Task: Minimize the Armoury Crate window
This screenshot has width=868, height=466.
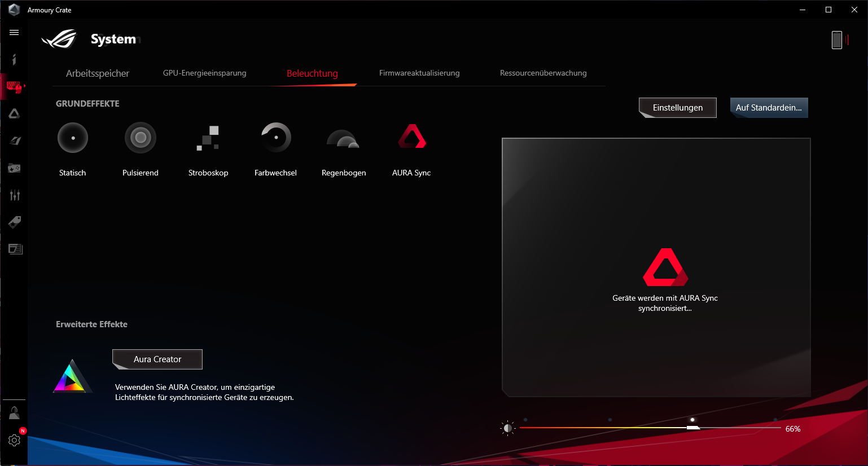Action: click(803, 10)
